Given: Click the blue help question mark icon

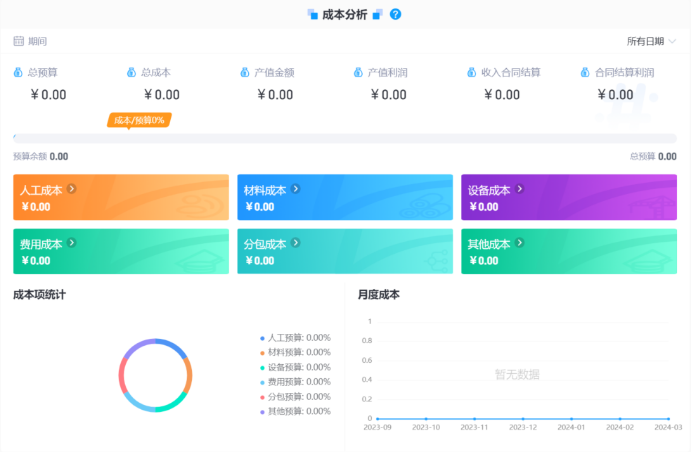Looking at the screenshot, I should [396, 14].
